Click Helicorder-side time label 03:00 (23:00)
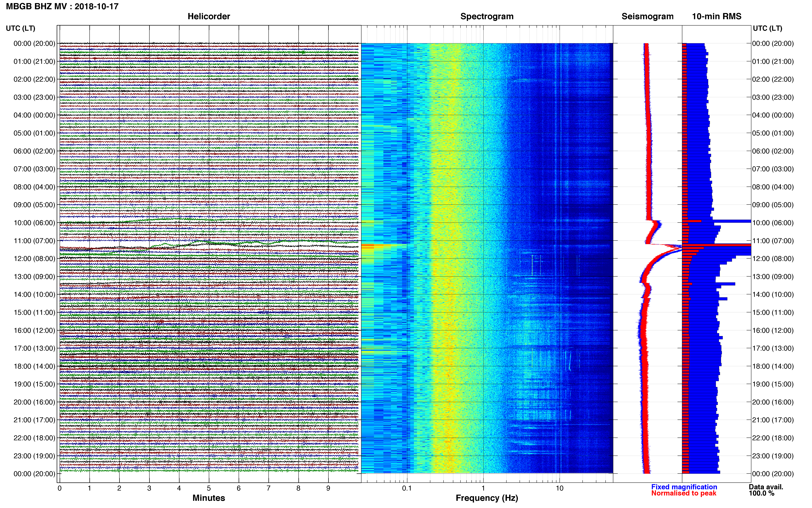812x508 pixels. pos(34,97)
